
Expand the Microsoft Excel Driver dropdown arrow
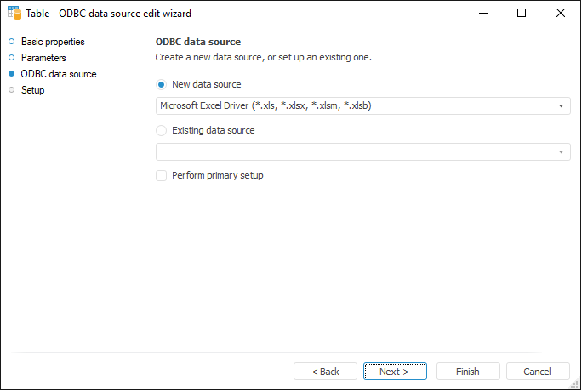(x=562, y=106)
